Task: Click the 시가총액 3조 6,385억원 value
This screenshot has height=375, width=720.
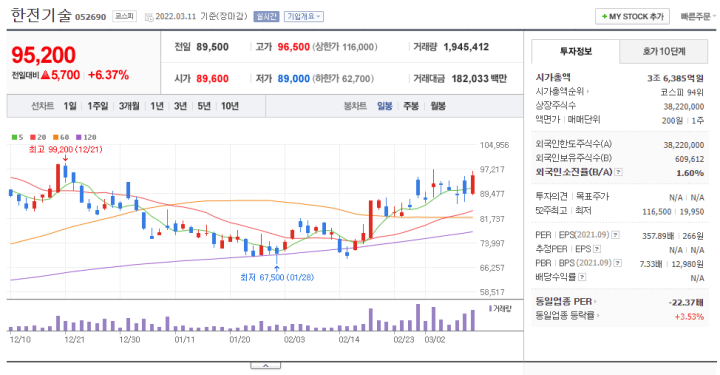Action: 675,78
